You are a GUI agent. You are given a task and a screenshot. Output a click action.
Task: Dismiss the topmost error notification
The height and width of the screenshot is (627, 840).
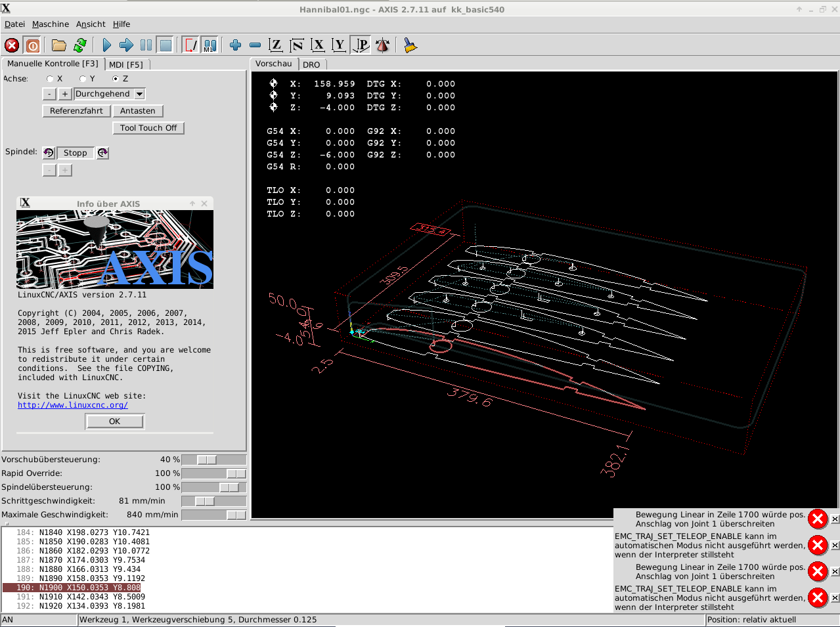pyautogui.click(x=835, y=519)
